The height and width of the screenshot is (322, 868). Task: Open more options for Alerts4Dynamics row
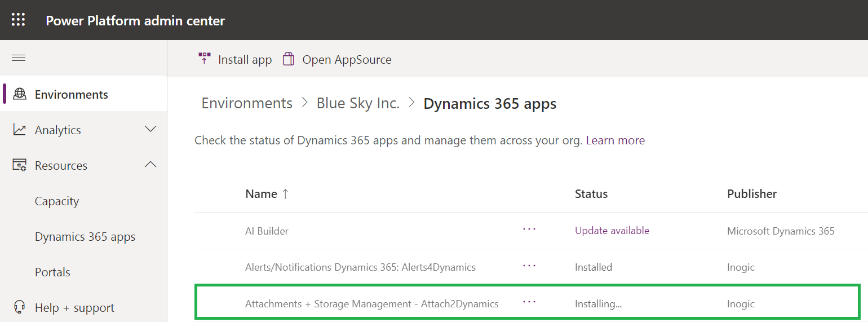pyautogui.click(x=529, y=266)
